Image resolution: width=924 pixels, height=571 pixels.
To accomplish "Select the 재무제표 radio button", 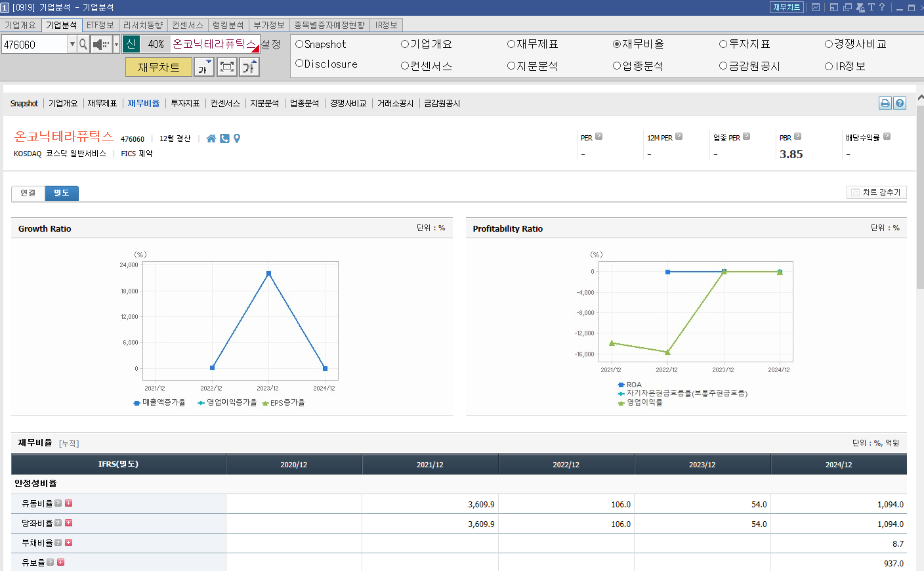I will tap(511, 44).
